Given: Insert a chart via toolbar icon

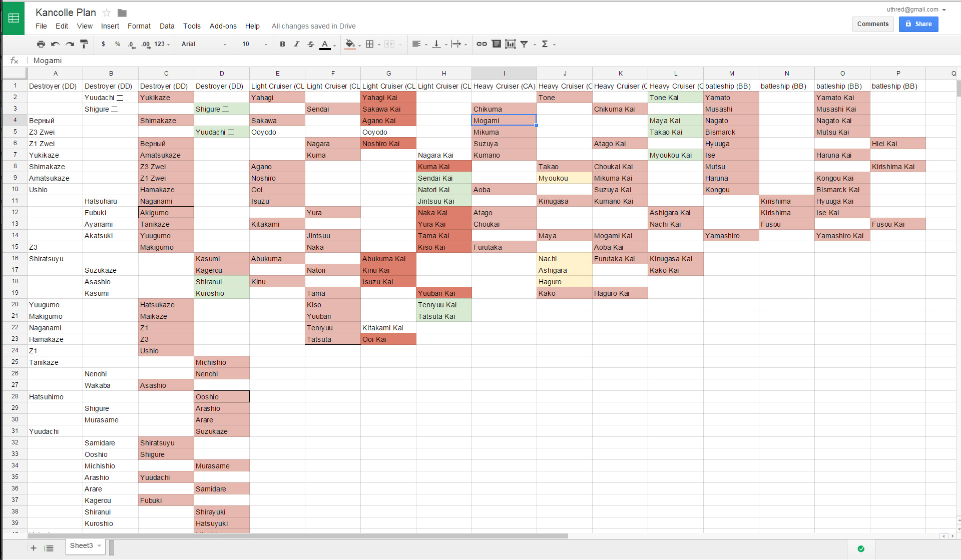Looking at the screenshot, I should (x=510, y=44).
